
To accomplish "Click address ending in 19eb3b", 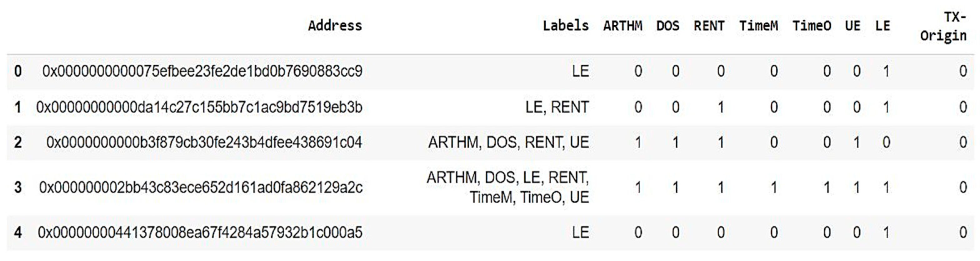I will tap(199, 107).
